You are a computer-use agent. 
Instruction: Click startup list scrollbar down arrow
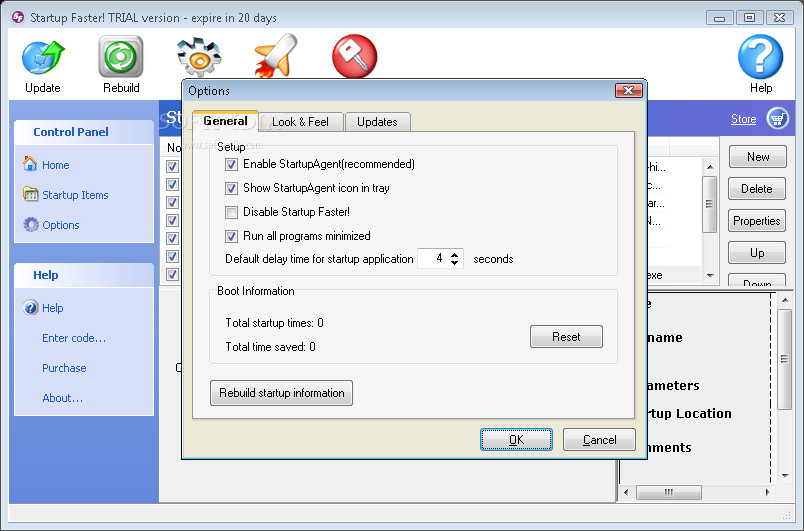710,276
